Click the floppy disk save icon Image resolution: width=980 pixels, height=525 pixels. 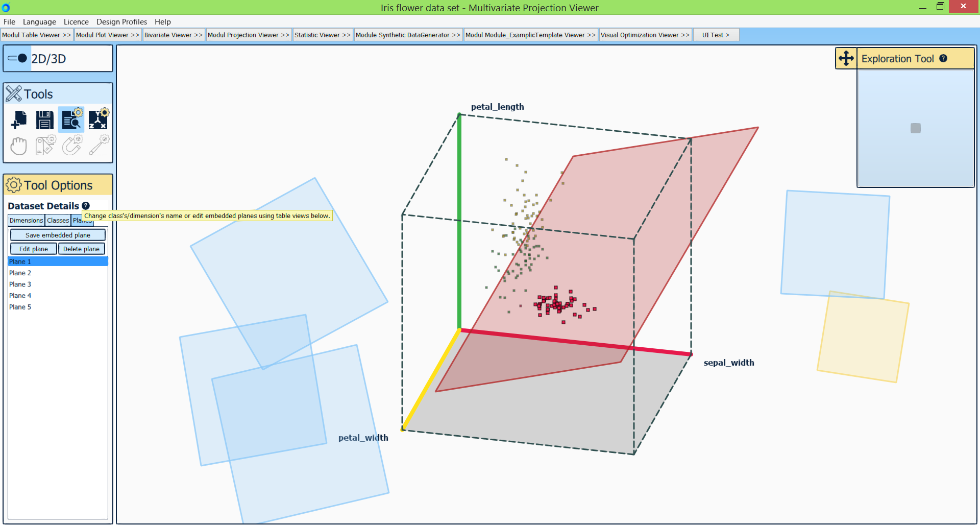tap(45, 120)
